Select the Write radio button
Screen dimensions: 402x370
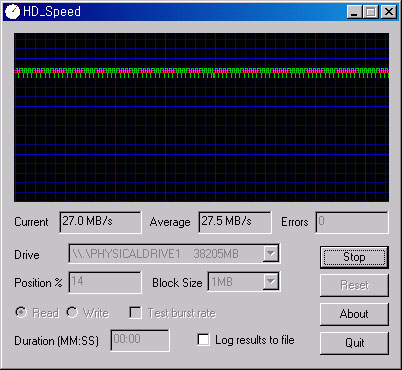(72, 312)
